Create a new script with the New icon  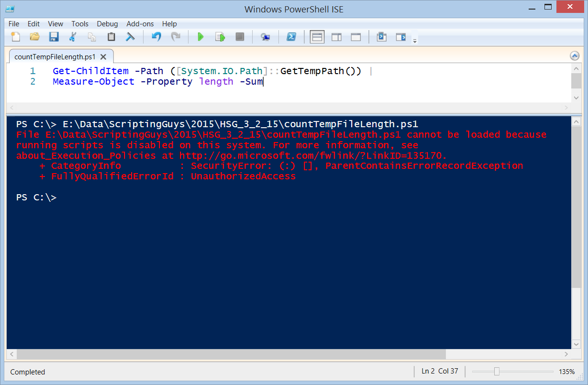point(15,36)
